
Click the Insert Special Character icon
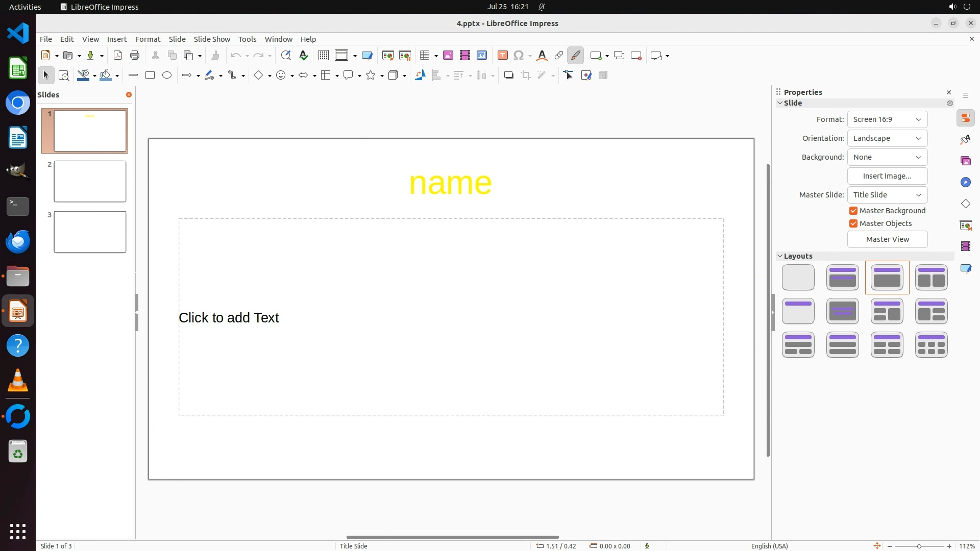519,56
